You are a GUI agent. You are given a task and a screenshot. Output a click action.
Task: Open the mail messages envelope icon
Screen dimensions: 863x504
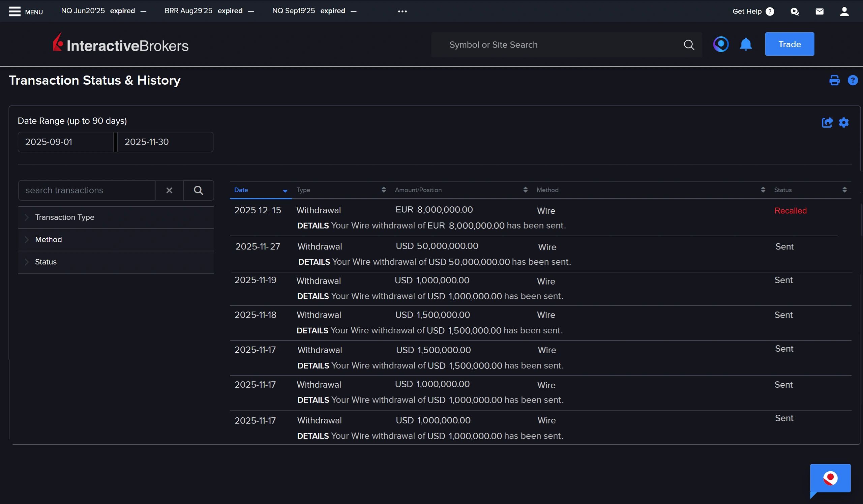pos(819,11)
